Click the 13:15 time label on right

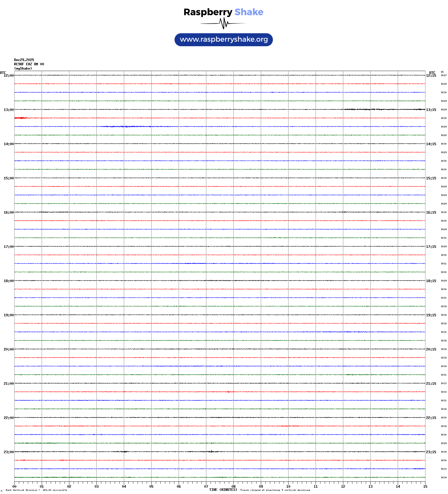[x=431, y=110]
